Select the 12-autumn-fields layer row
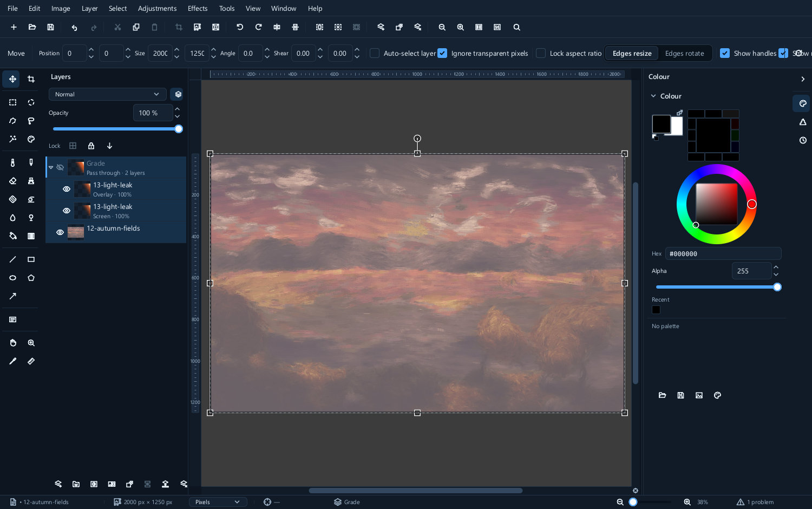Image resolution: width=812 pixels, height=509 pixels. pos(116,232)
